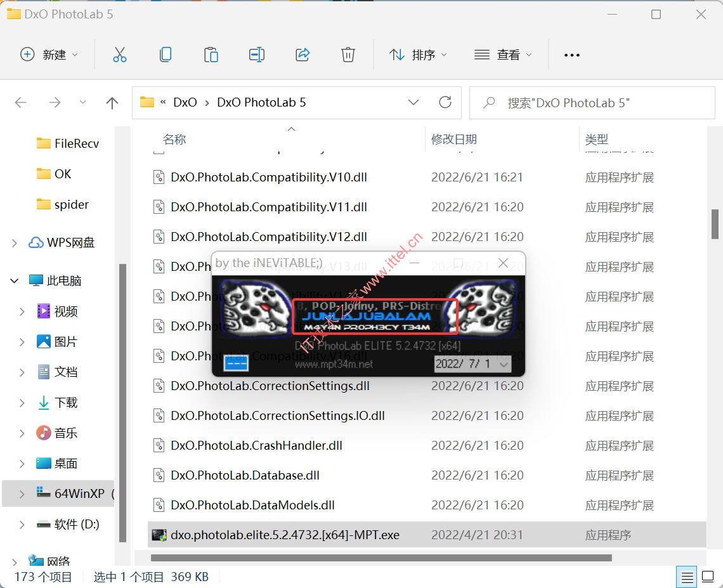Open the 音乐 library in sidebar
The height and width of the screenshot is (588, 723).
[x=57, y=433]
